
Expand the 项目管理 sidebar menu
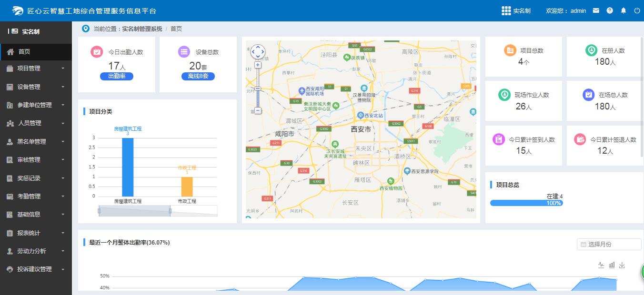29,68
